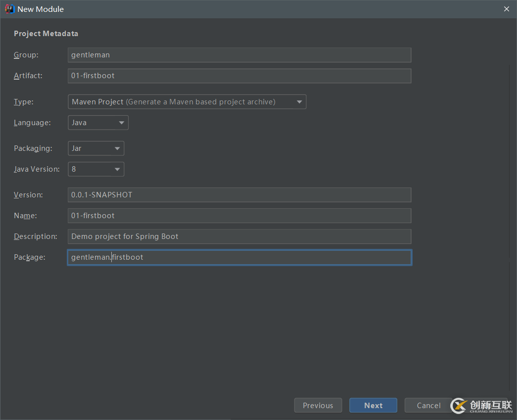Focus the Package field gentleman.firstboot
The height and width of the screenshot is (420, 517).
pos(239,257)
